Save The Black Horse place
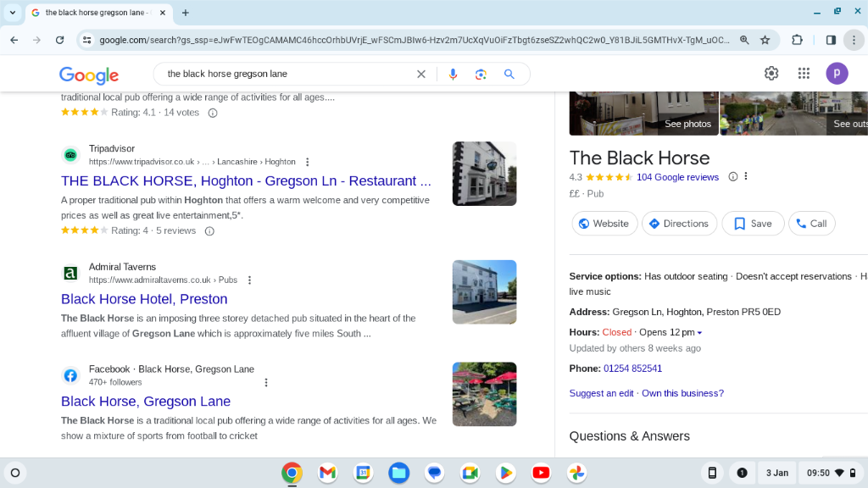 pyautogui.click(x=753, y=224)
